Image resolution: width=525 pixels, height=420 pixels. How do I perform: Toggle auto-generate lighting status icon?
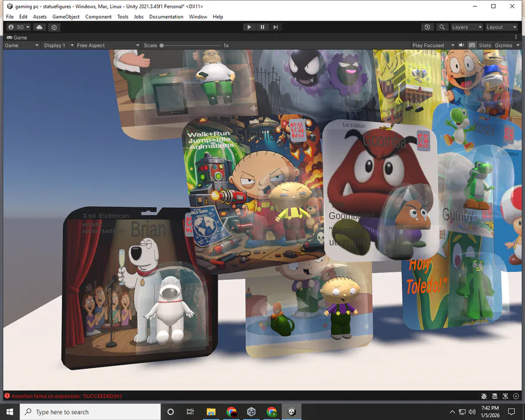pos(505,396)
